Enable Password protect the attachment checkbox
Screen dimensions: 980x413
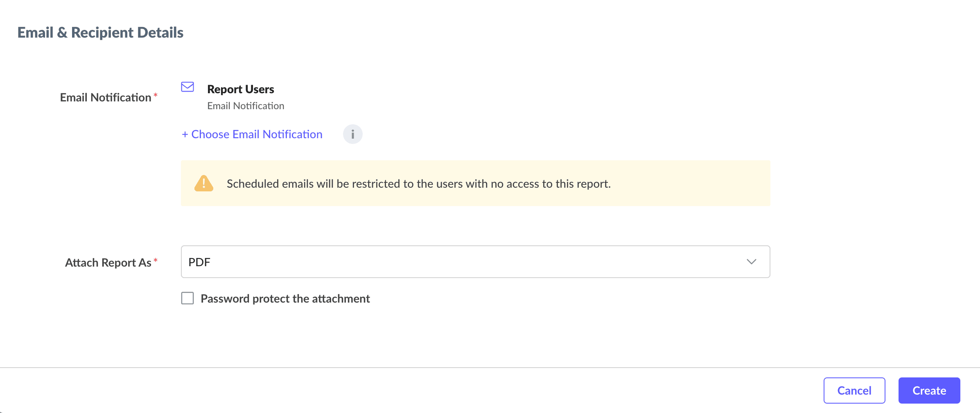click(187, 298)
